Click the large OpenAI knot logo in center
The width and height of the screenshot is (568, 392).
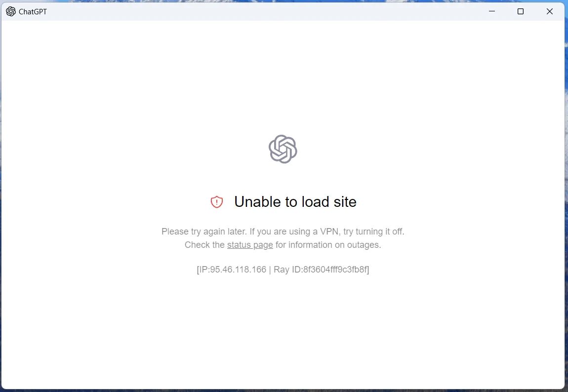(283, 149)
